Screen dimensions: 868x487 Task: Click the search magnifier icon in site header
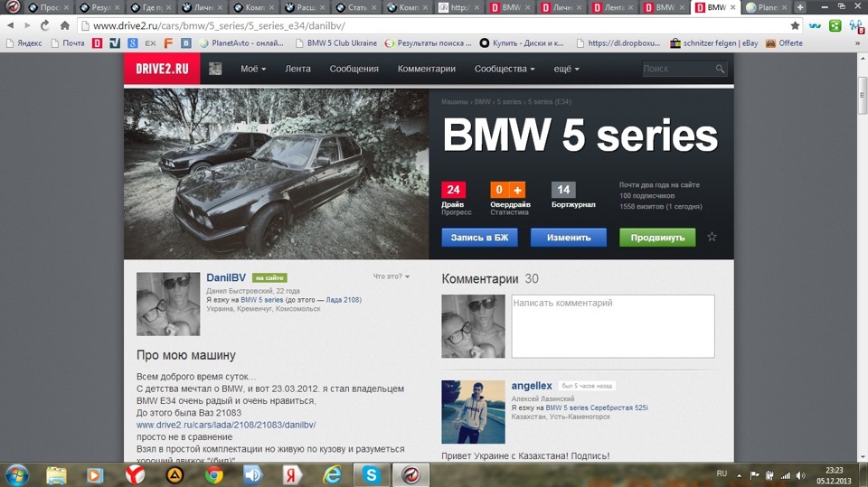[720, 69]
